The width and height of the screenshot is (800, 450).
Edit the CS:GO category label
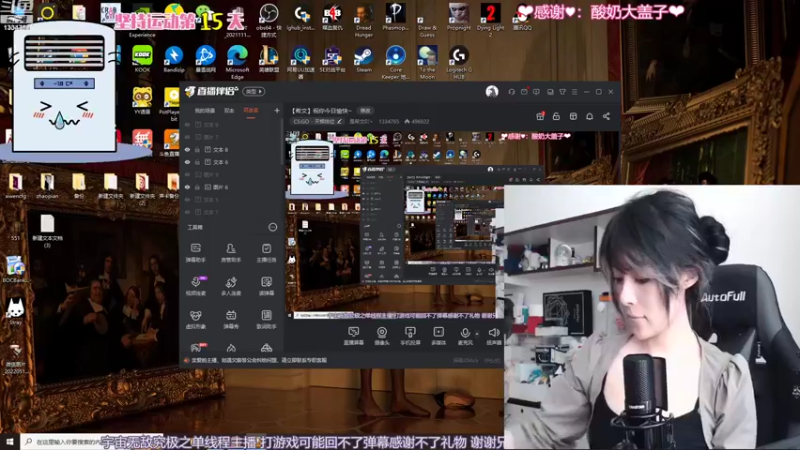point(317,121)
